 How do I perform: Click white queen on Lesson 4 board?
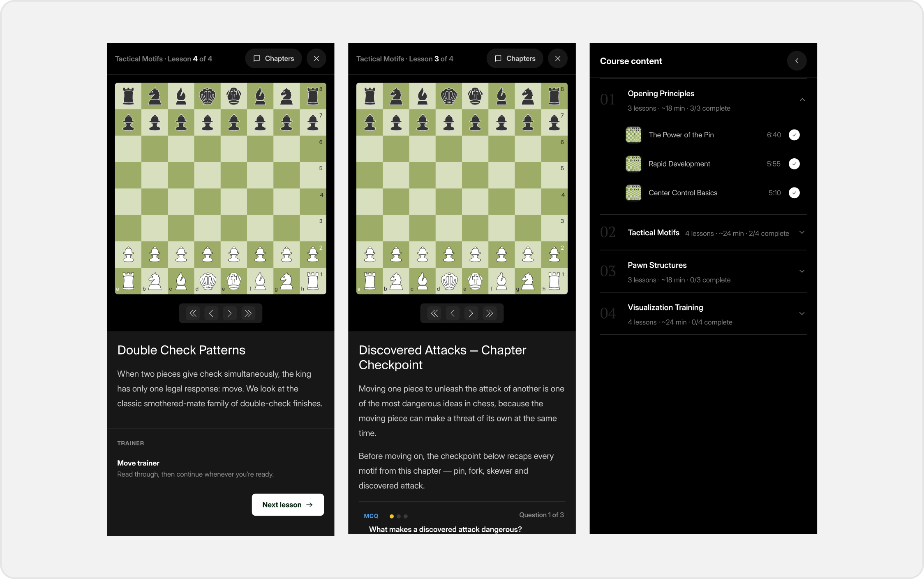tap(208, 281)
